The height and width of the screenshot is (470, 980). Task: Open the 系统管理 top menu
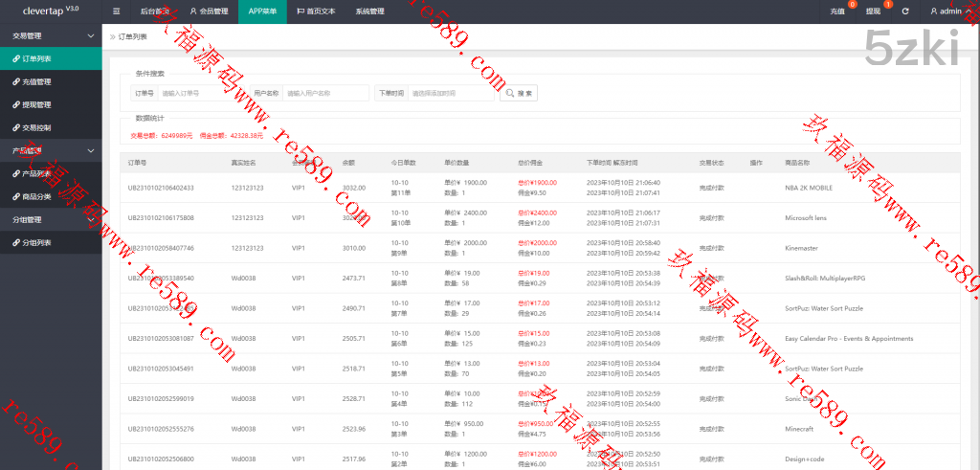369,11
